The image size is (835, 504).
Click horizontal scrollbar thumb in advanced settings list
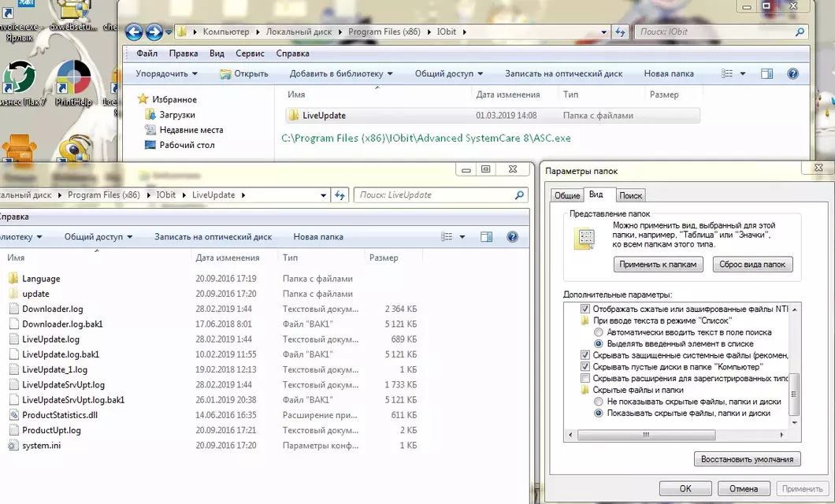pyautogui.click(x=646, y=435)
